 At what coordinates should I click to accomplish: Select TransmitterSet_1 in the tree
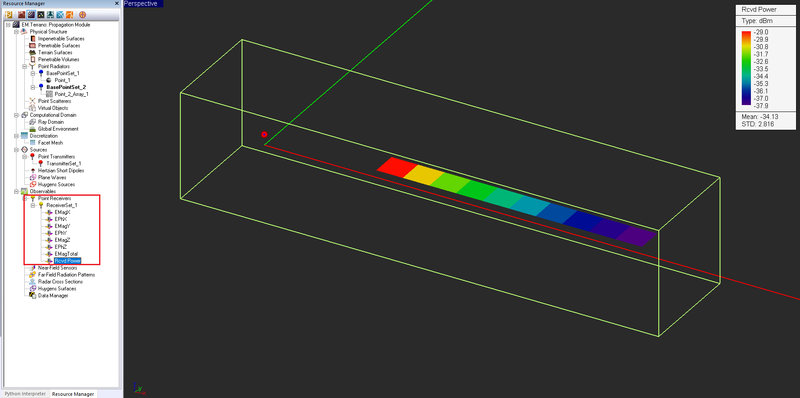(x=64, y=164)
